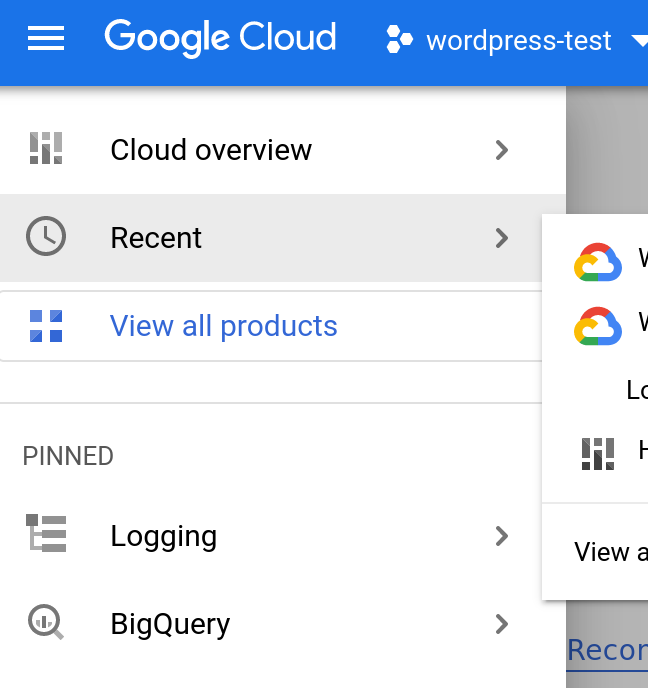Open the Logging menu item

(x=164, y=536)
